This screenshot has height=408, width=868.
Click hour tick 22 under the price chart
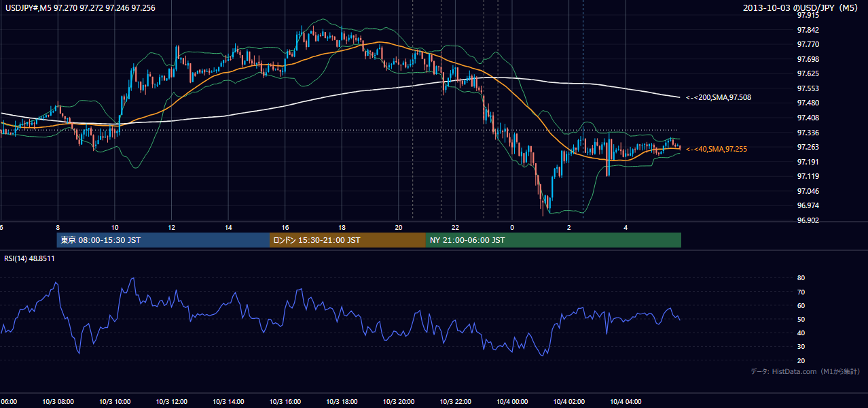[456, 227]
